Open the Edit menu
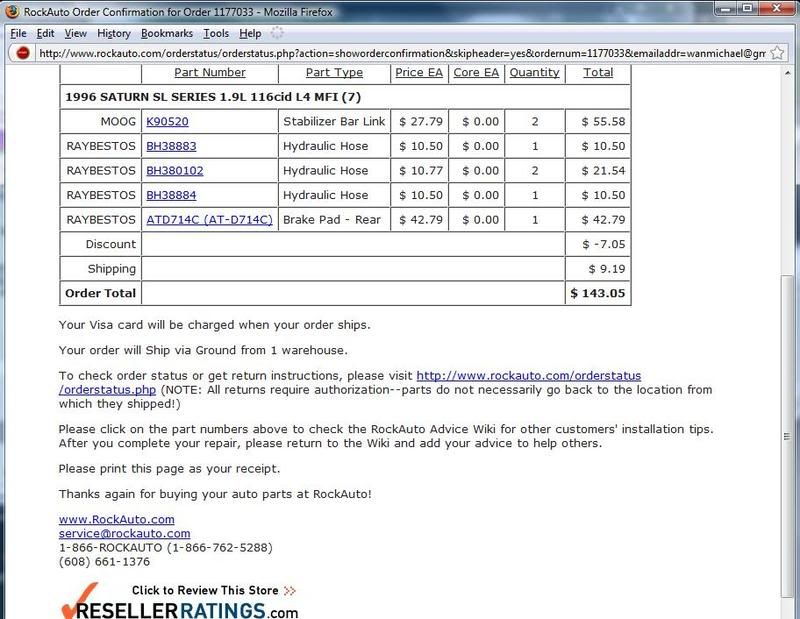This screenshot has width=800, height=619. coord(45,33)
